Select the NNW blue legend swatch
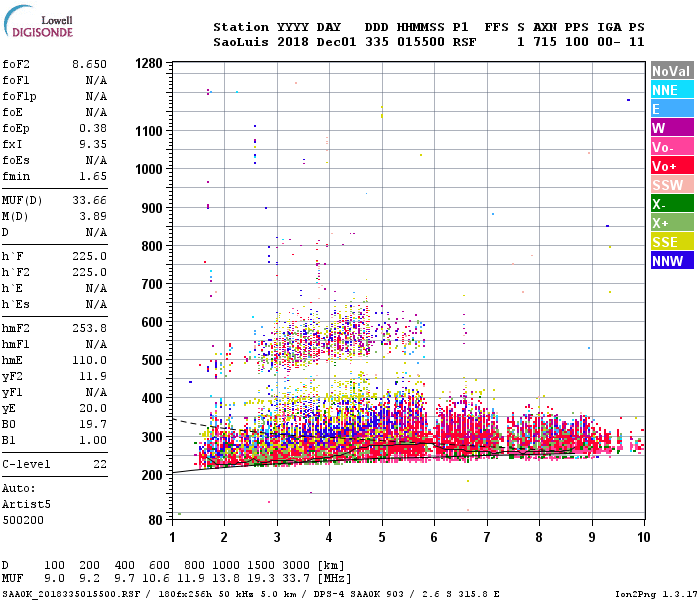Image resolution: width=700 pixels, height=600 pixels. (672, 261)
